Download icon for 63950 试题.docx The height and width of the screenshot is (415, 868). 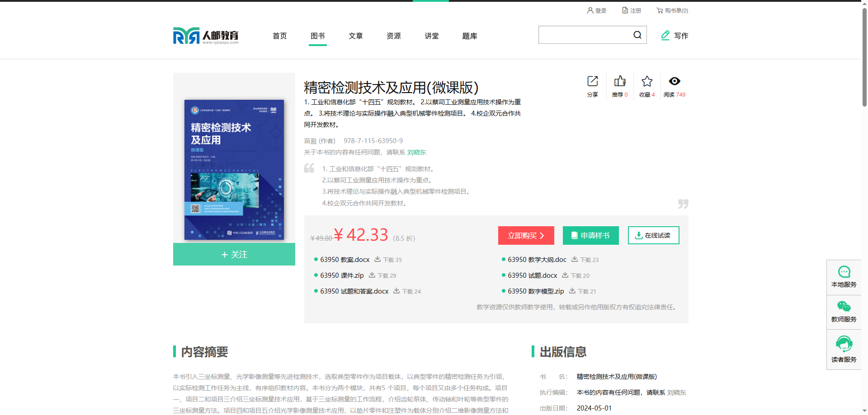(565, 275)
